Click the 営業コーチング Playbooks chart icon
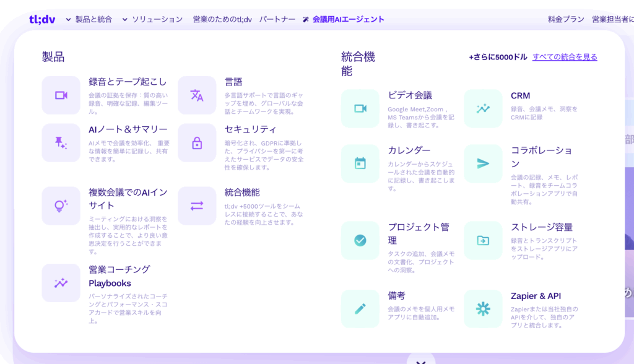Image resolution: width=634 pixels, height=364 pixels. [61, 283]
